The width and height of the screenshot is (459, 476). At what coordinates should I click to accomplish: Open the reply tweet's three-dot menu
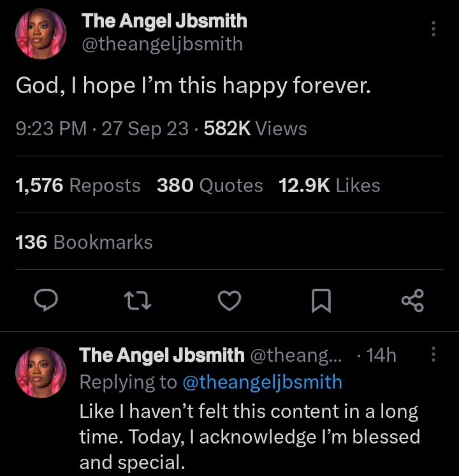click(433, 355)
